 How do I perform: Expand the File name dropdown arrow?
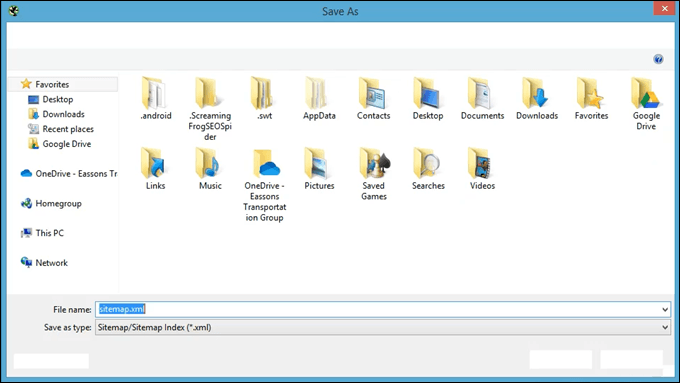[x=664, y=309]
